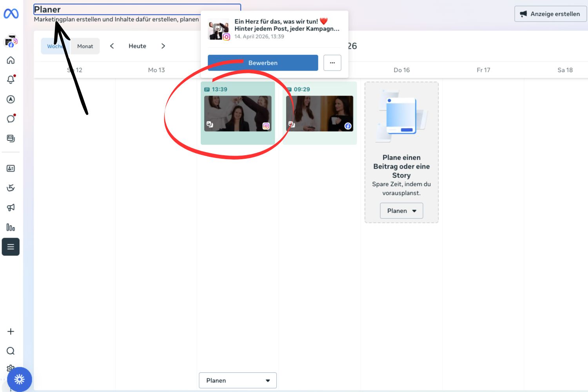Click the Anzeige erstellen button

[550, 14]
